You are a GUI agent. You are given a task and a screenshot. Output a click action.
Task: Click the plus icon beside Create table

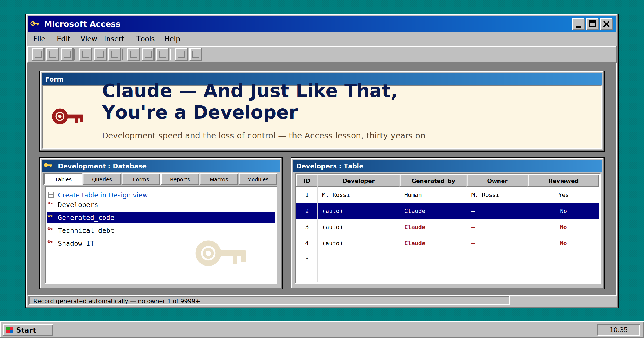(51, 195)
